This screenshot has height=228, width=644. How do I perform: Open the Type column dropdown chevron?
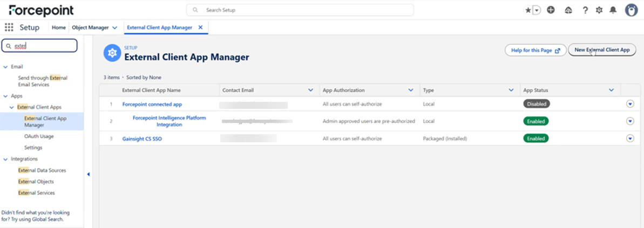511,90
